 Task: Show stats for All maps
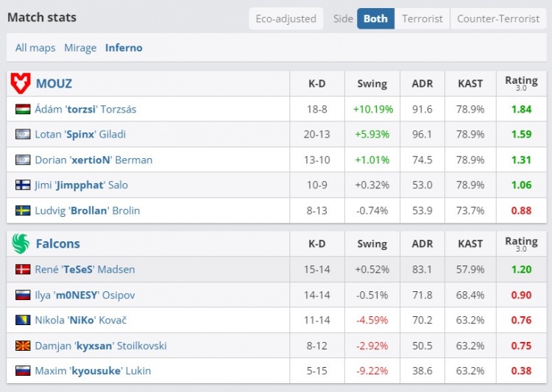click(x=35, y=48)
